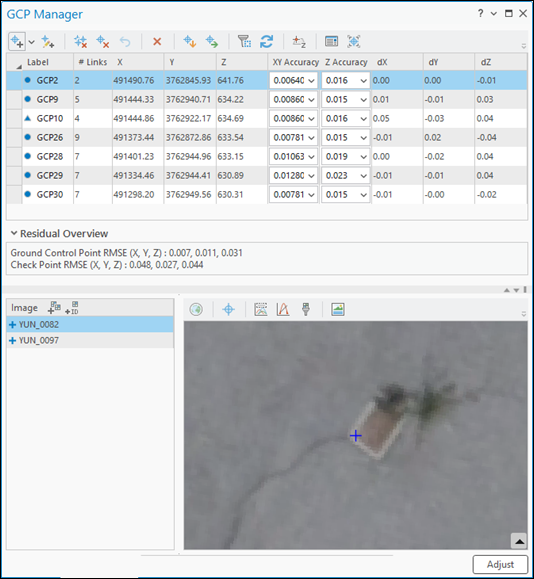Click the image picture icon in viewer toolbar
Image resolution: width=534 pixels, height=579 pixels.
pyautogui.click(x=338, y=309)
